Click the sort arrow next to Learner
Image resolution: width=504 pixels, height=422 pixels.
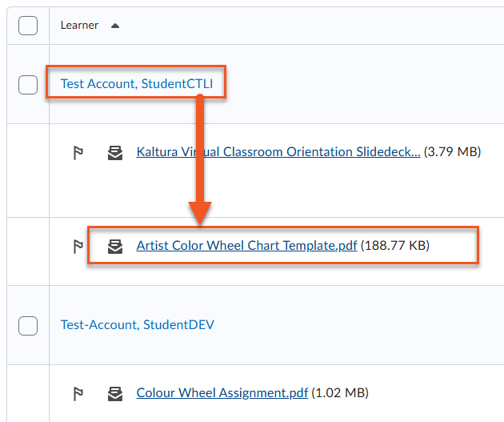click(114, 26)
